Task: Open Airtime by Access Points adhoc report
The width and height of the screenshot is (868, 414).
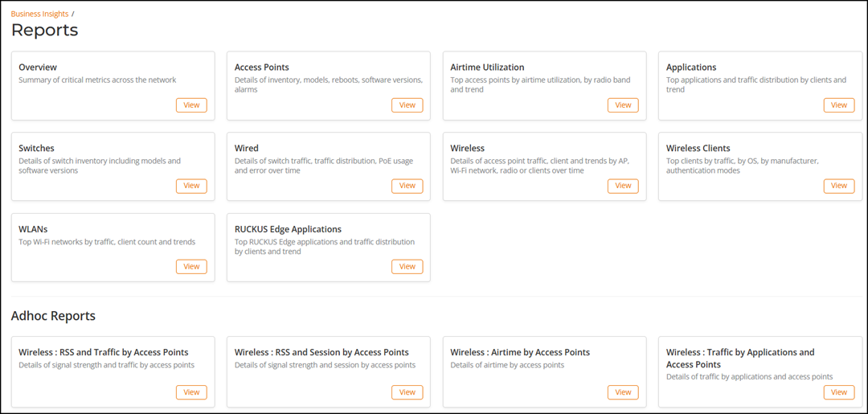Action: pos(623,392)
